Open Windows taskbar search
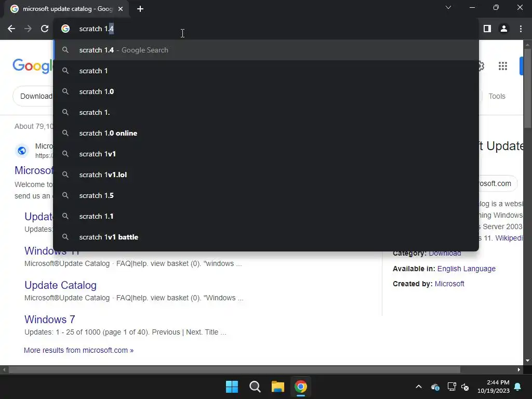This screenshot has height=399, width=532. (x=255, y=387)
